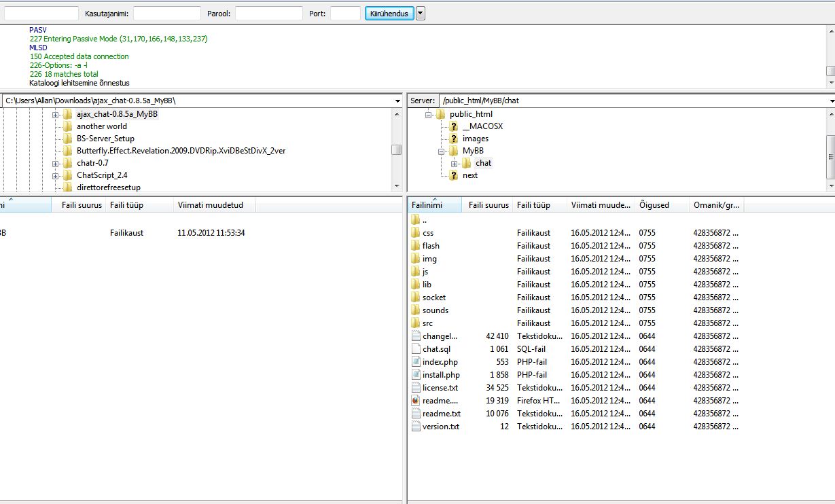Click the remote tree scrollbar thumb
The height and width of the screenshot is (504, 835).
click(830, 157)
